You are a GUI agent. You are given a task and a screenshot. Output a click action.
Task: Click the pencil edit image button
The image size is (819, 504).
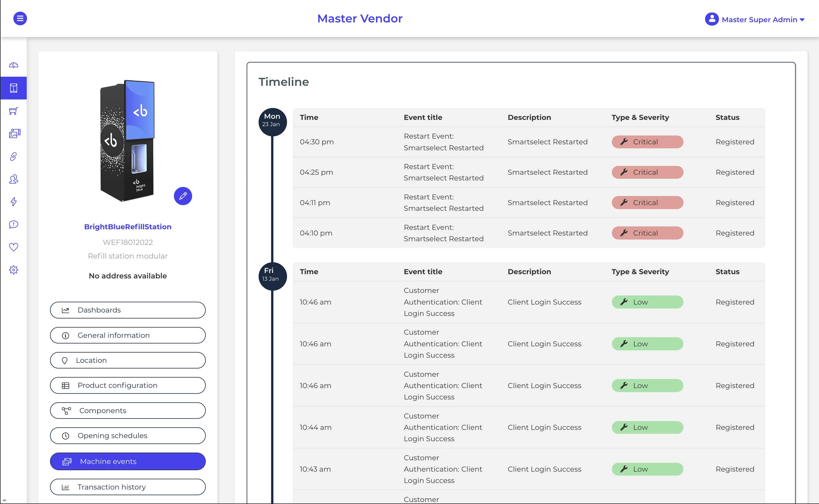coord(183,196)
